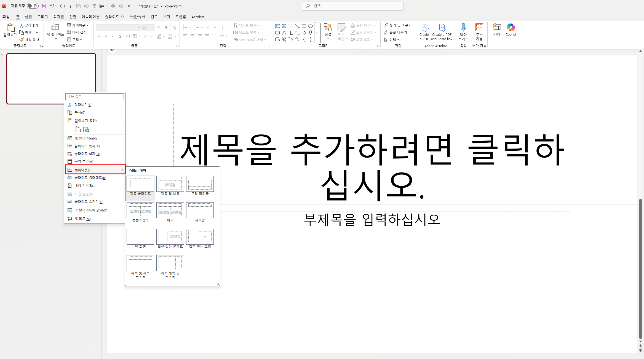Click the New Slide (새 슬라이드) ribbon icon
This screenshot has width=644, height=359.
(x=55, y=28)
